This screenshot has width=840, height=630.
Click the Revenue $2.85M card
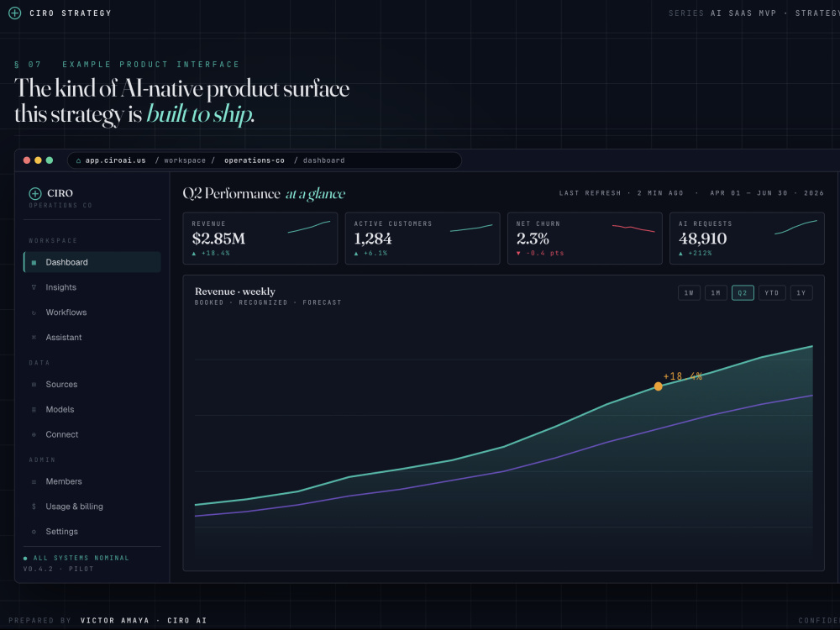(x=260, y=239)
